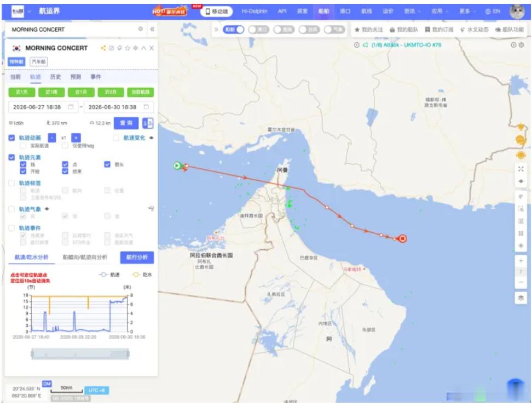Open the API menu item
This screenshot has height=406, width=532.
282,11
